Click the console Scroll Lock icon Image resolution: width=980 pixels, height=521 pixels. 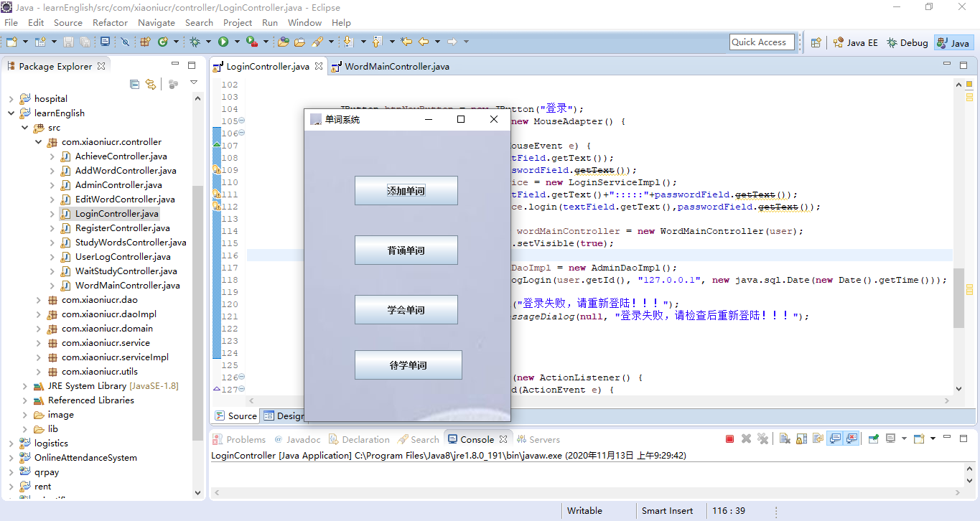tap(801, 438)
